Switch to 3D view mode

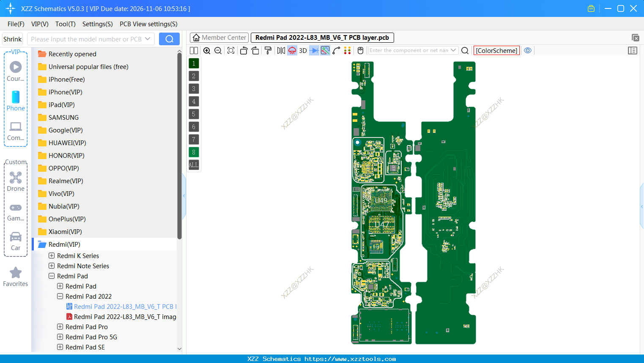(302, 50)
